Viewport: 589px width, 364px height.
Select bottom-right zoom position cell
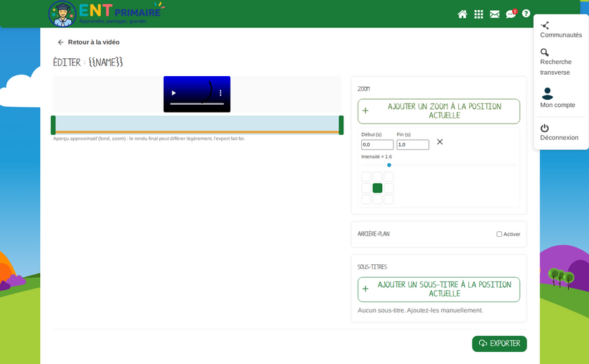coord(389,199)
